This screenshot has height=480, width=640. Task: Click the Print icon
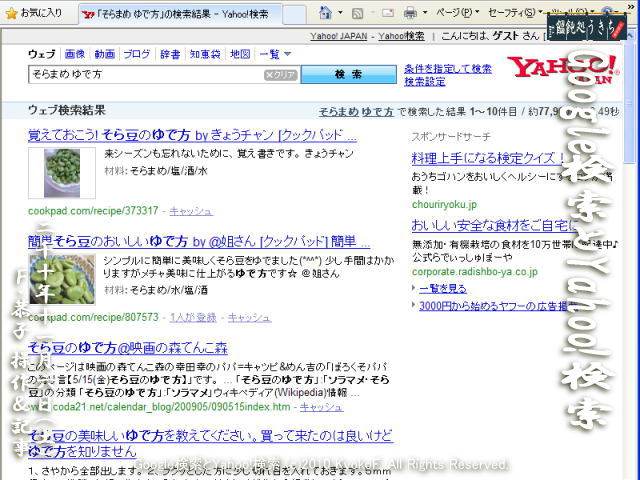tap(410, 13)
